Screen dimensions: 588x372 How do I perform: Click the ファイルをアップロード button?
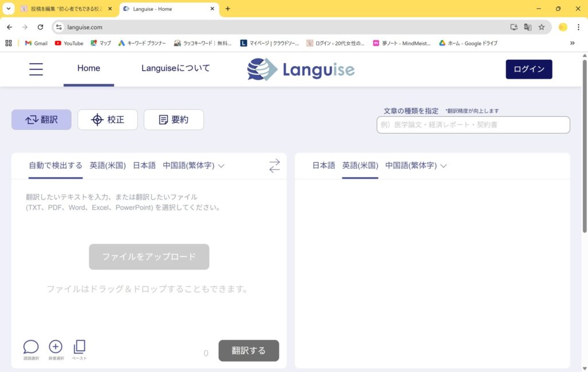click(x=149, y=257)
